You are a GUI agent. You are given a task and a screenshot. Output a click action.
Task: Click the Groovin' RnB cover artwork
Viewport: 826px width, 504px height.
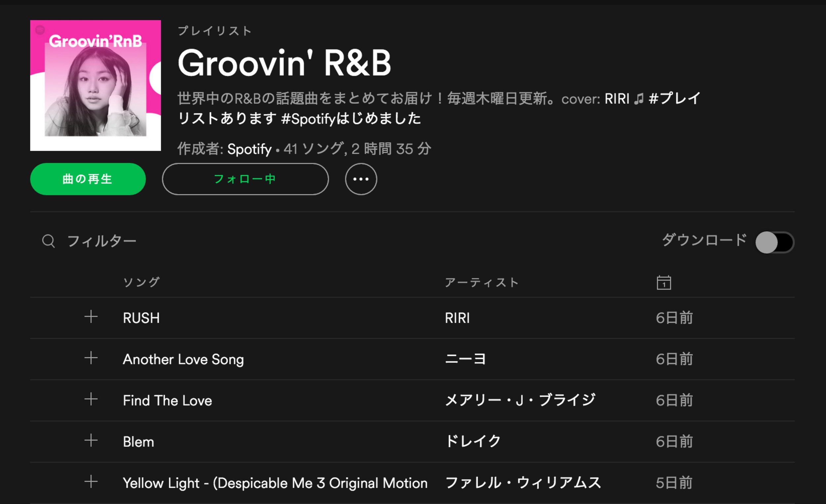point(95,86)
